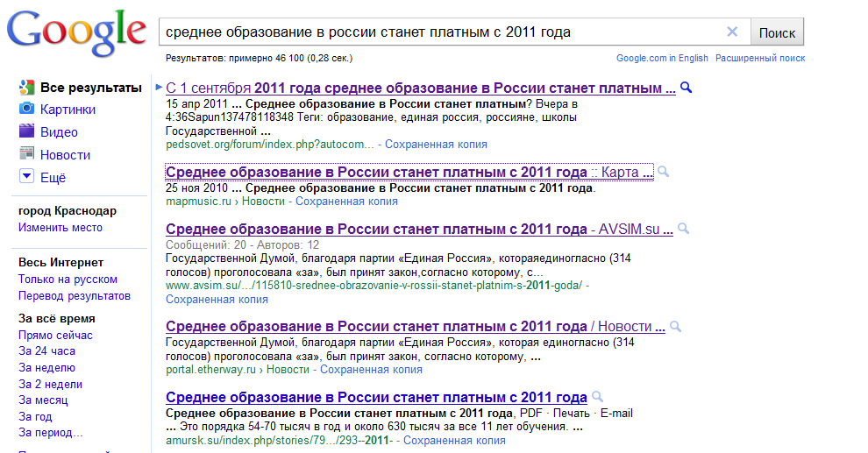Open the За период custom date range
The height and width of the screenshot is (453, 868).
click(51, 432)
